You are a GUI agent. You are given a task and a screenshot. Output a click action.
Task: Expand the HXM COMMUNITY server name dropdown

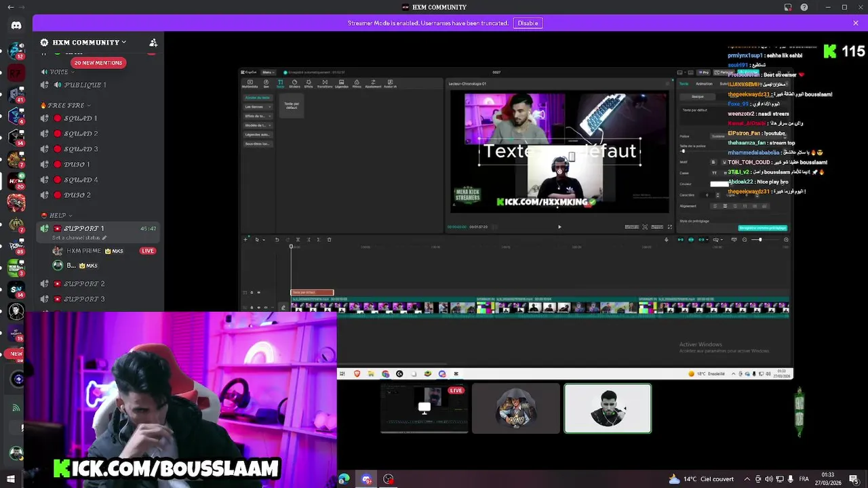(x=89, y=42)
